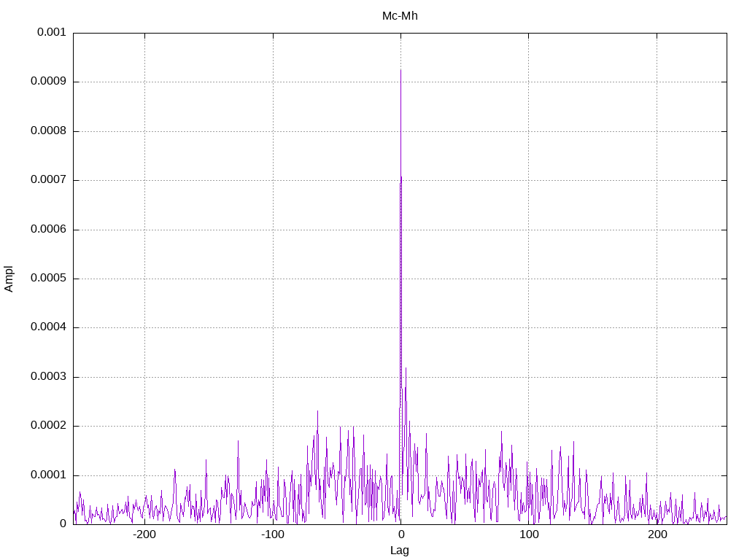
Task: Click the tip of the central peak
Action: [x=400, y=71]
